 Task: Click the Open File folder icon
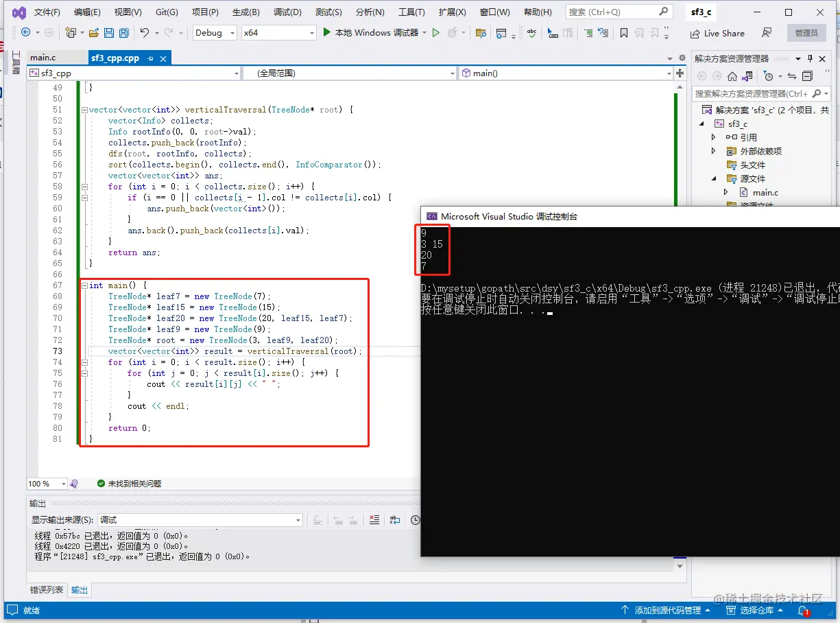(93, 32)
